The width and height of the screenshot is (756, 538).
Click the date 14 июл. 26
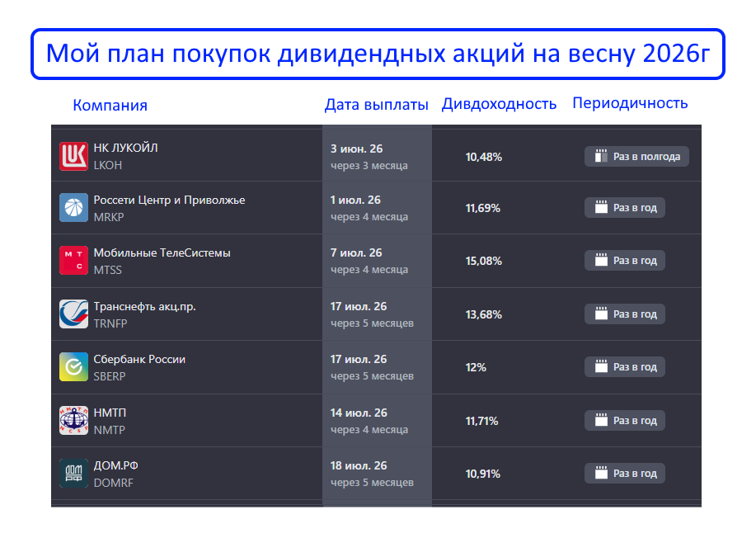[359, 413]
